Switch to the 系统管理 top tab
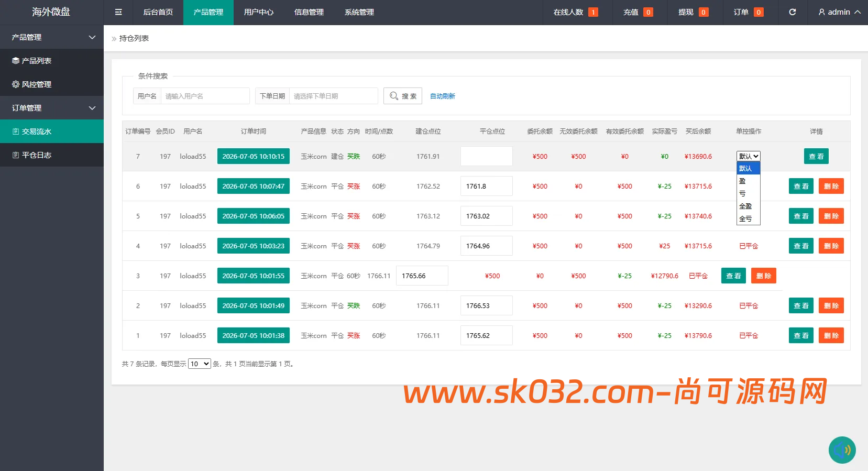This screenshot has height=471, width=868. point(359,12)
